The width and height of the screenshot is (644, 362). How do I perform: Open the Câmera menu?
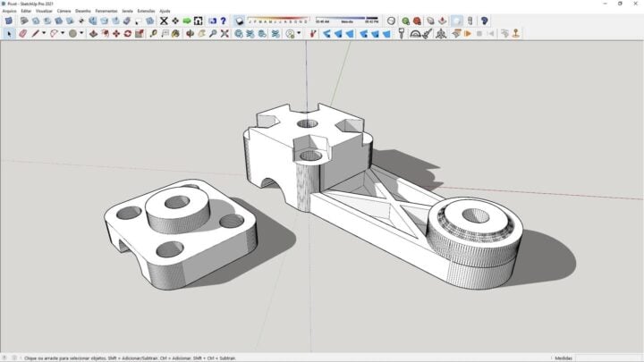[x=64, y=11]
